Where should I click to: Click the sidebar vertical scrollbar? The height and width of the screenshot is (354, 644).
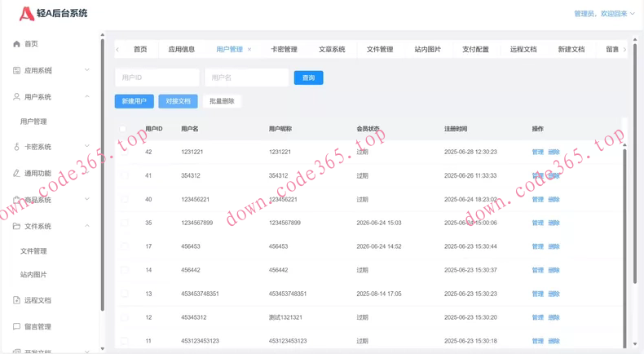pos(102,175)
